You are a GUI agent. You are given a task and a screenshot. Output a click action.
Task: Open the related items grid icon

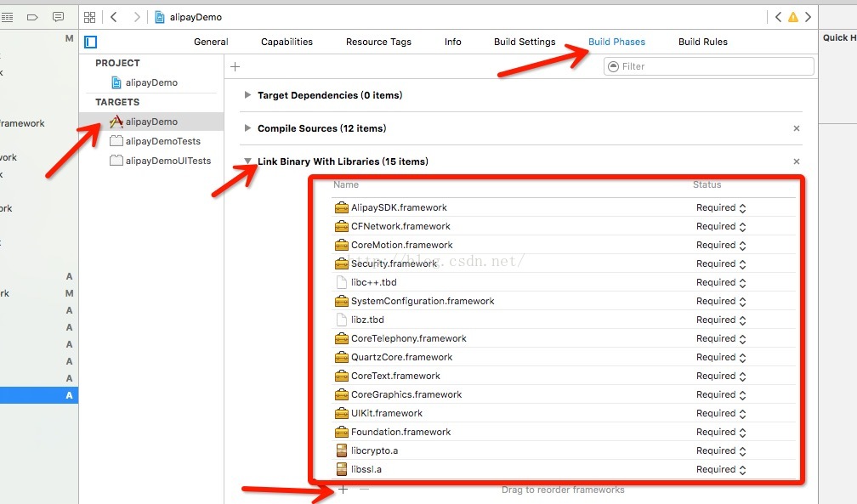pos(90,17)
